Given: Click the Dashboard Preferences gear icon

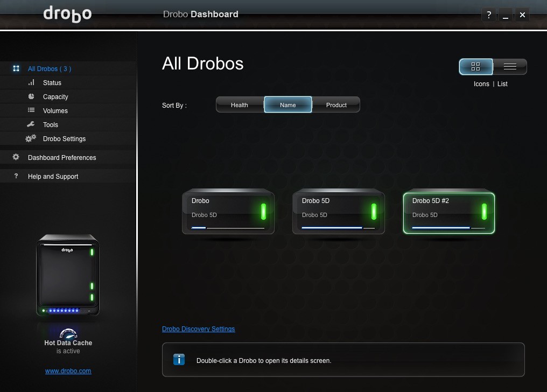Looking at the screenshot, I should (x=16, y=157).
